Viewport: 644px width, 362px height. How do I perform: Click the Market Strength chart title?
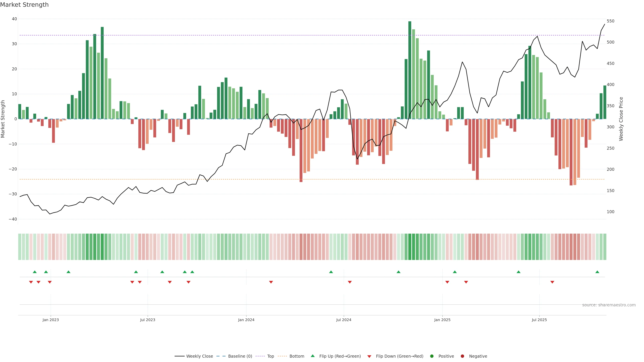24,5
